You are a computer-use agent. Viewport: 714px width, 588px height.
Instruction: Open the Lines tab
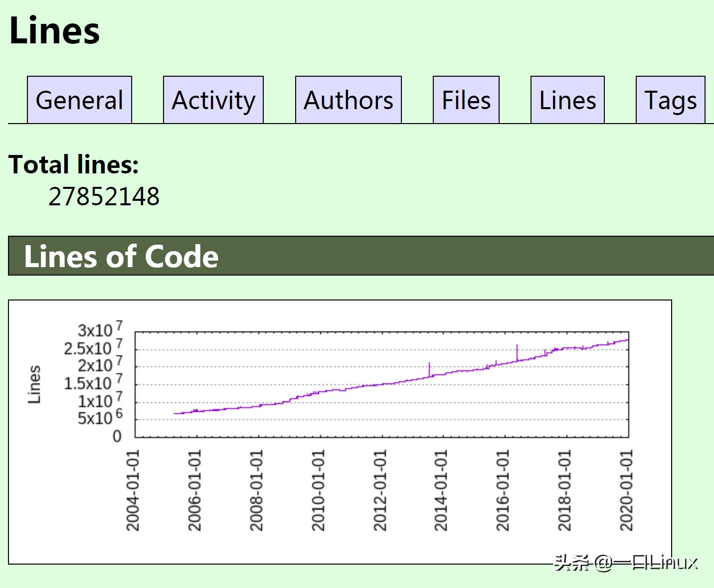pyautogui.click(x=567, y=100)
